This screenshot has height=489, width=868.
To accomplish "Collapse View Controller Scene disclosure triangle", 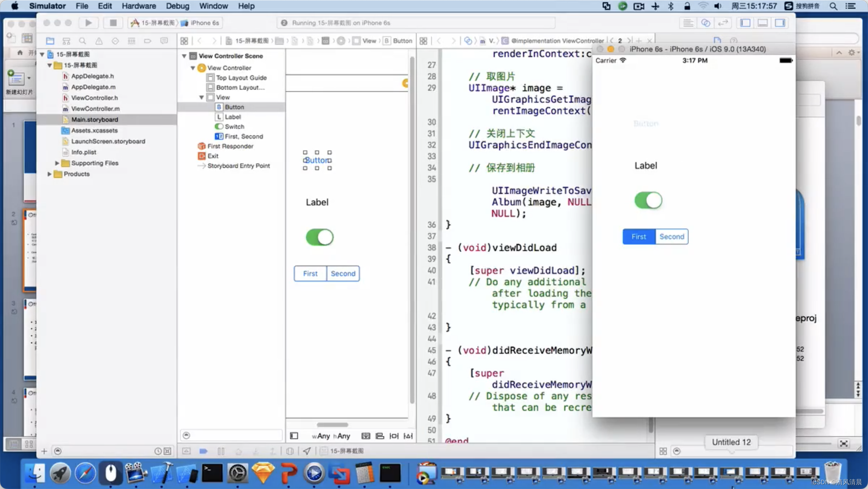I will pos(184,56).
